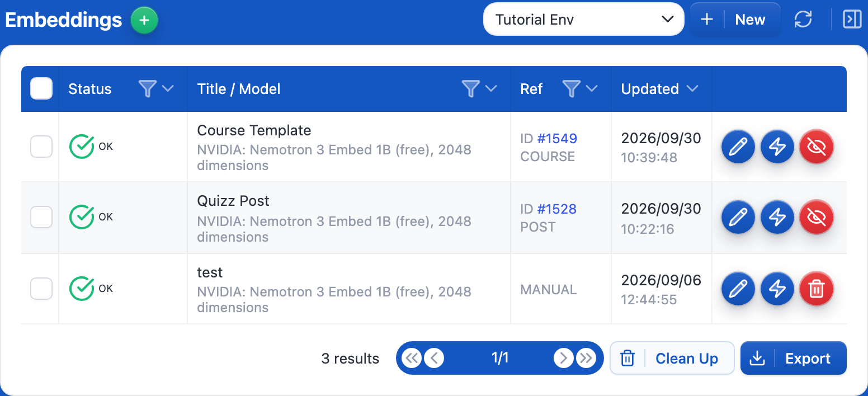Click the Status column header label
This screenshot has height=396, width=868.
click(x=90, y=89)
